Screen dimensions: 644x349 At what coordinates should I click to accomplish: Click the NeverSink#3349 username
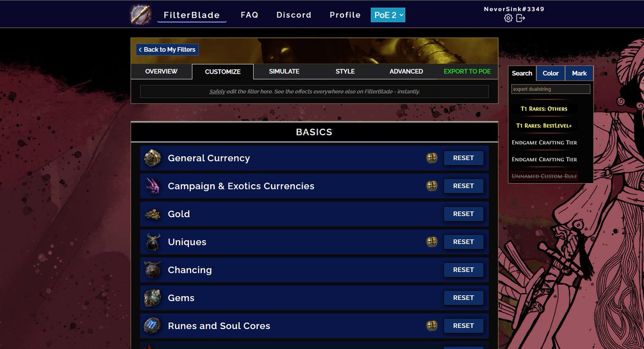pos(514,9)
